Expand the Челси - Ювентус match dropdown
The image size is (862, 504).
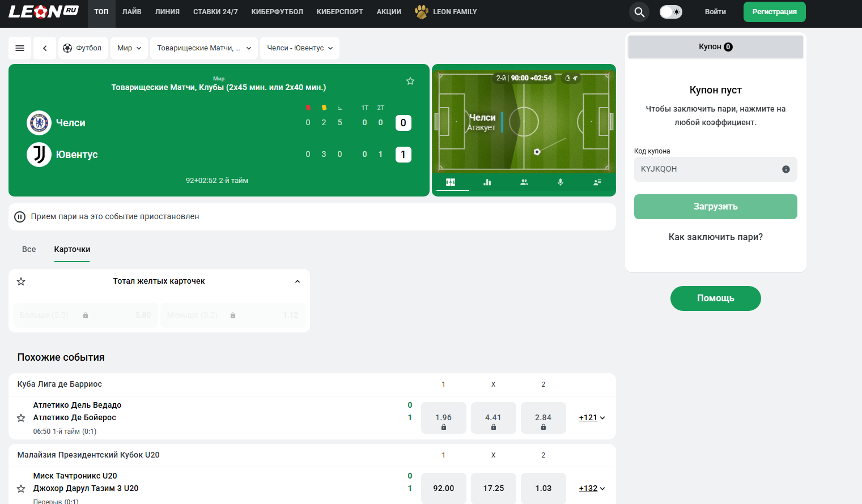(300, 48)
